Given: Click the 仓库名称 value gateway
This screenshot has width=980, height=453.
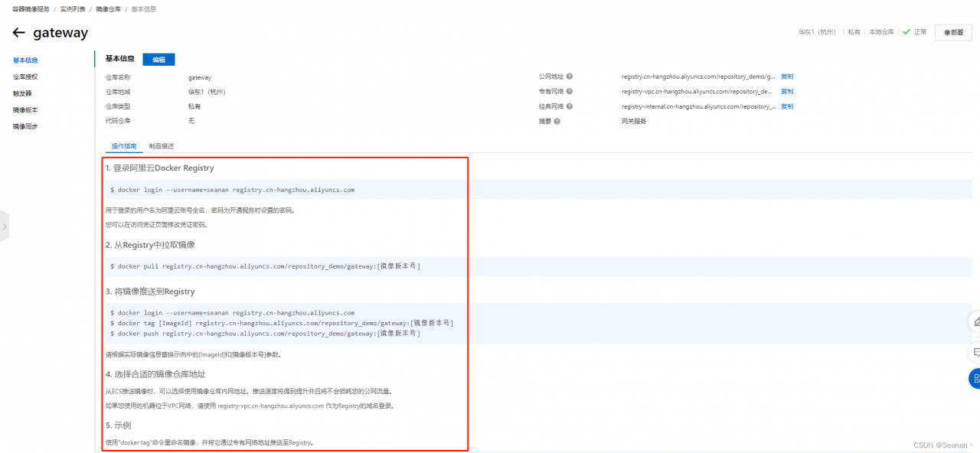Looking at the screenshot, I should point(200,77).
